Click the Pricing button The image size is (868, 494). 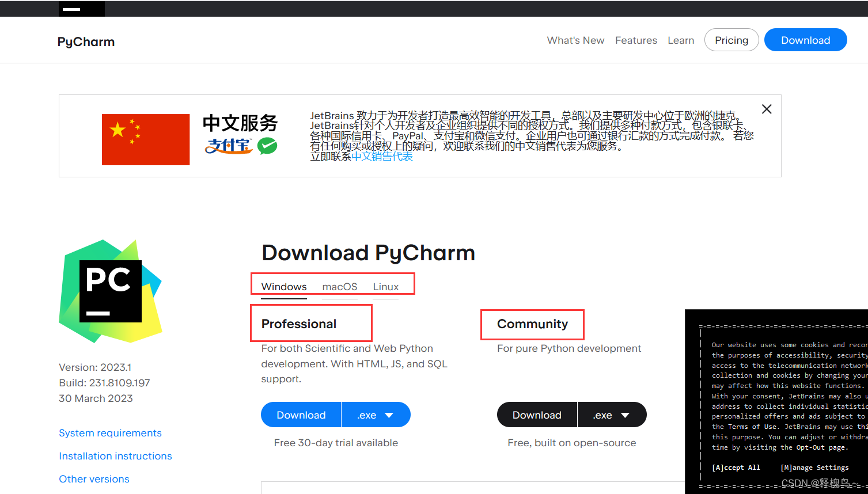click(731, 40)
